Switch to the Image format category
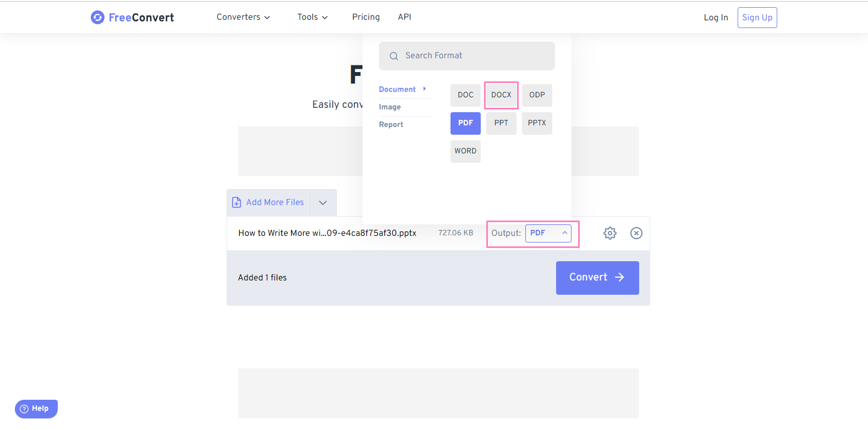Viewport: 868px width, 430px height. (389, 107)
